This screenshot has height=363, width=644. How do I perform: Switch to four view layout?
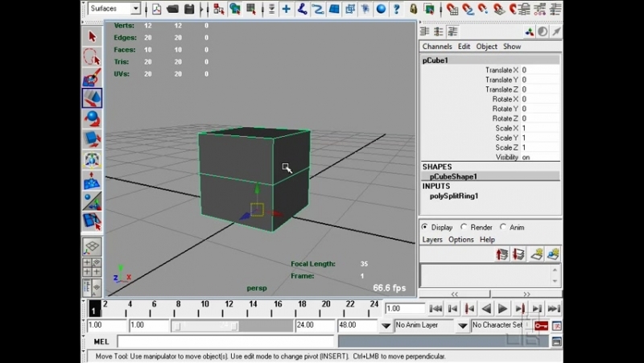coord(92,267)
